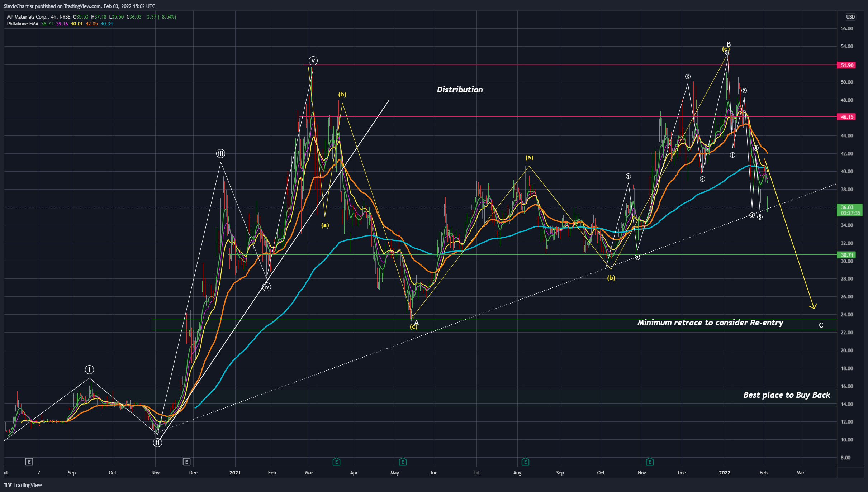This screenshot has width=868, height=492.
Task: Click the 2022 label on the time axis
Action: 725,473
